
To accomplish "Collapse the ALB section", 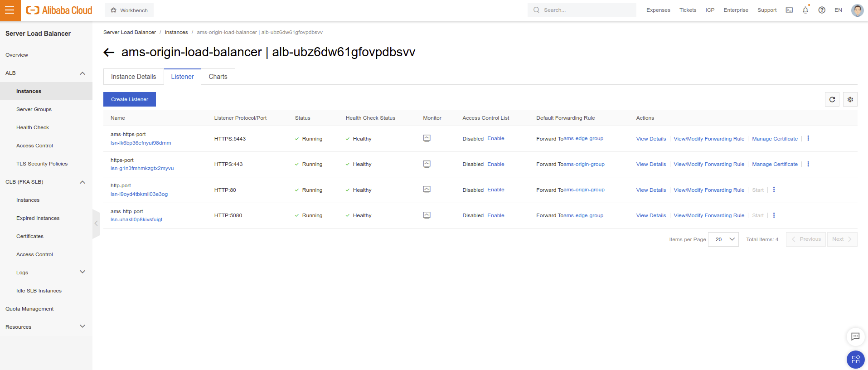I will point(82,73).
